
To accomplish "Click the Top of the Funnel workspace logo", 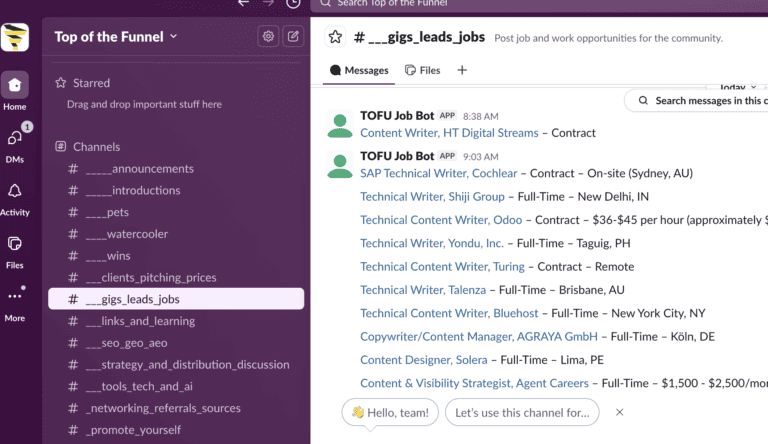I will (x=15, y=37).
